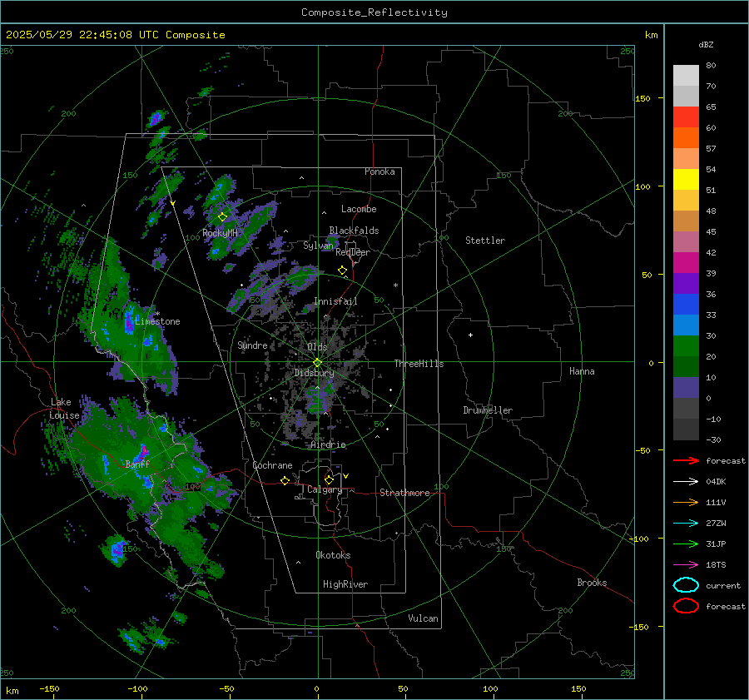Image resolution: width=749 pixels, height=700 pixels.
Task: Click the -150 tick on bottom axis
Action: 49,688
